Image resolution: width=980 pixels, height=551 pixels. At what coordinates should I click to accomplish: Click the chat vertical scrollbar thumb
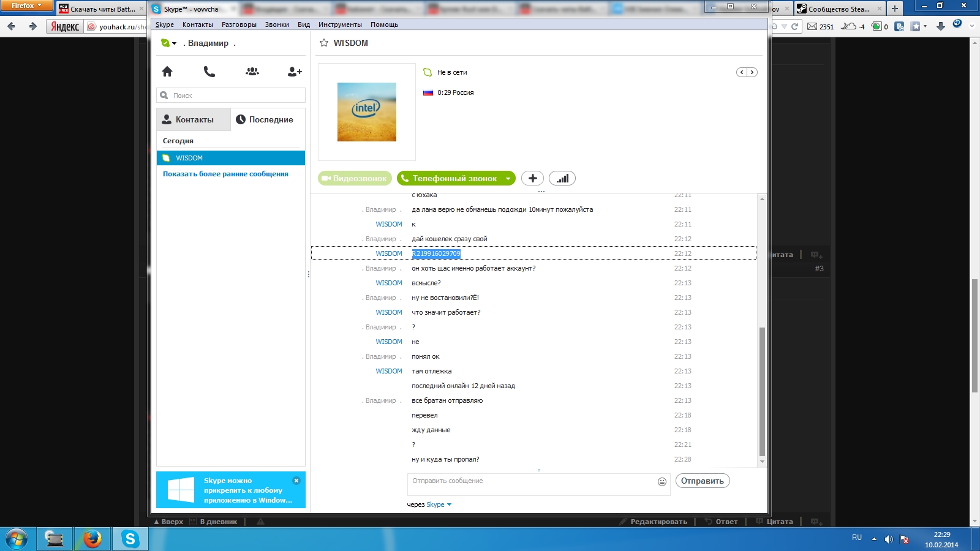(762, 392)
